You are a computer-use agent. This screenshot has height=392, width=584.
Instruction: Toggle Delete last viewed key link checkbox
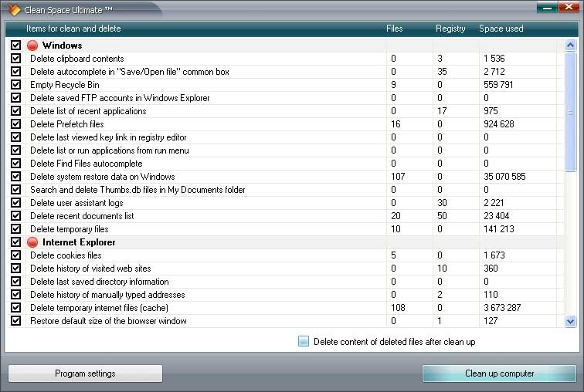pos(15,137)
